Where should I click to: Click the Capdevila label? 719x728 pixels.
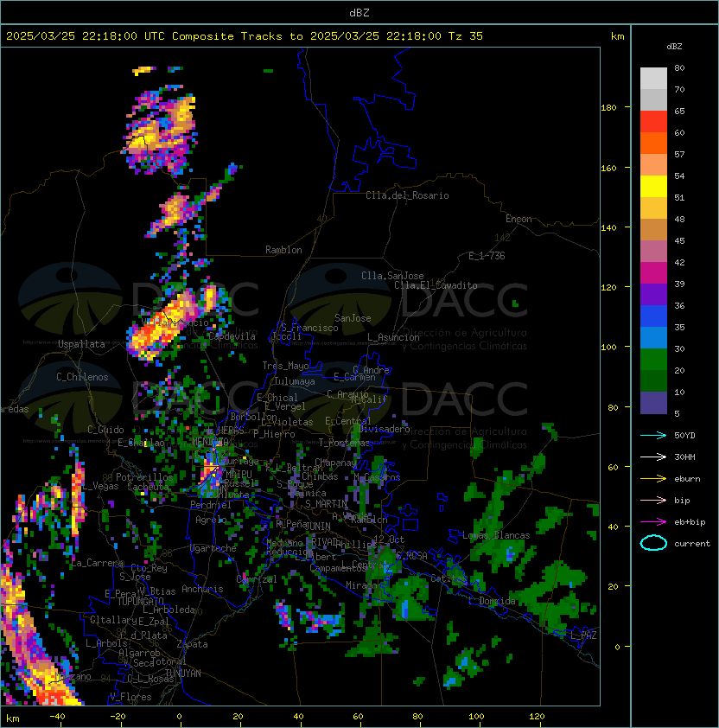click(x=232, y=336)
